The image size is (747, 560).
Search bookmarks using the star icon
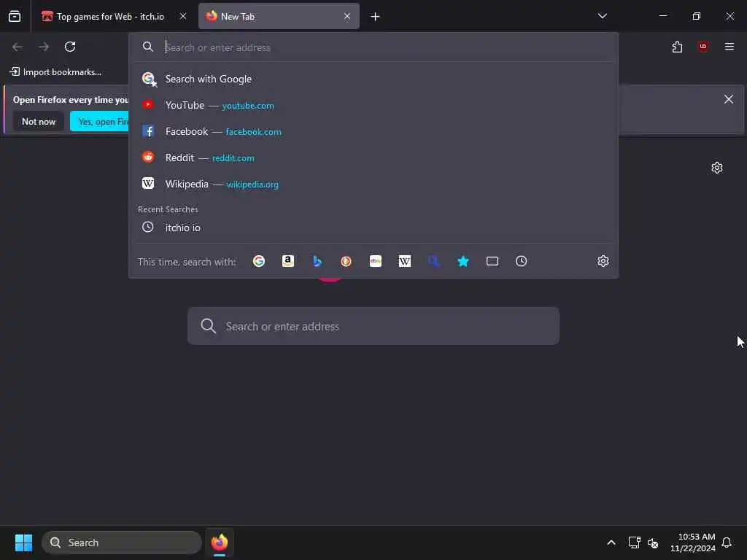[x=463, y=261]
